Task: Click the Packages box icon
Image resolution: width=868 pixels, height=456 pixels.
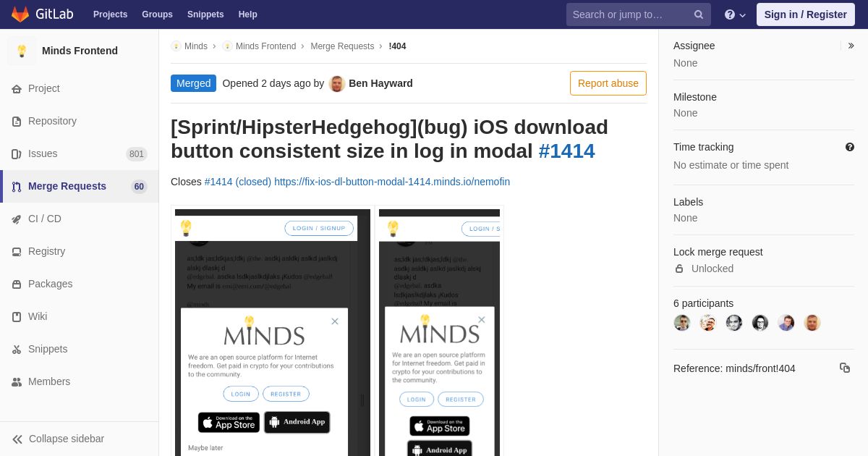Action: tap(17, 284)
